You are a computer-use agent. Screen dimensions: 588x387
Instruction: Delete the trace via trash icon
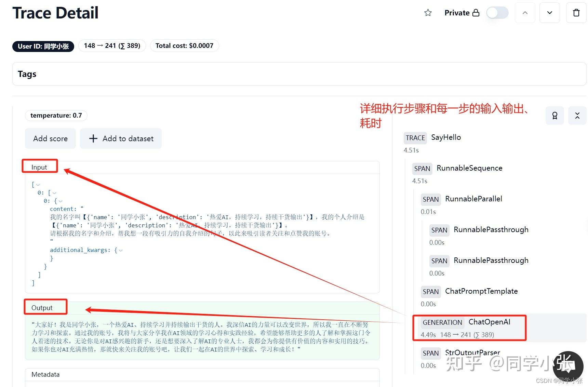tap(576, 13)
